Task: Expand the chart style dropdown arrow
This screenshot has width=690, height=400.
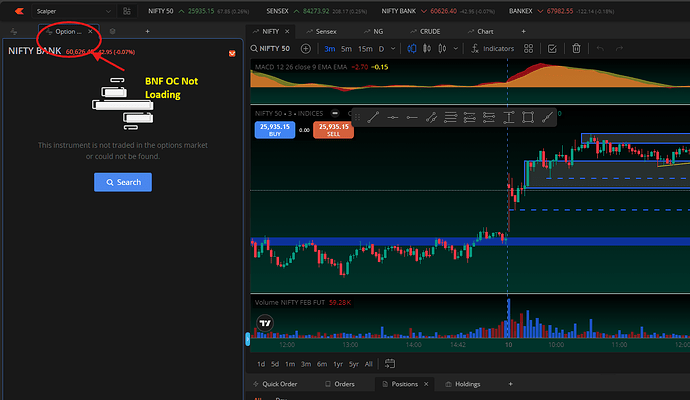Action: click(x=455, y=48)
